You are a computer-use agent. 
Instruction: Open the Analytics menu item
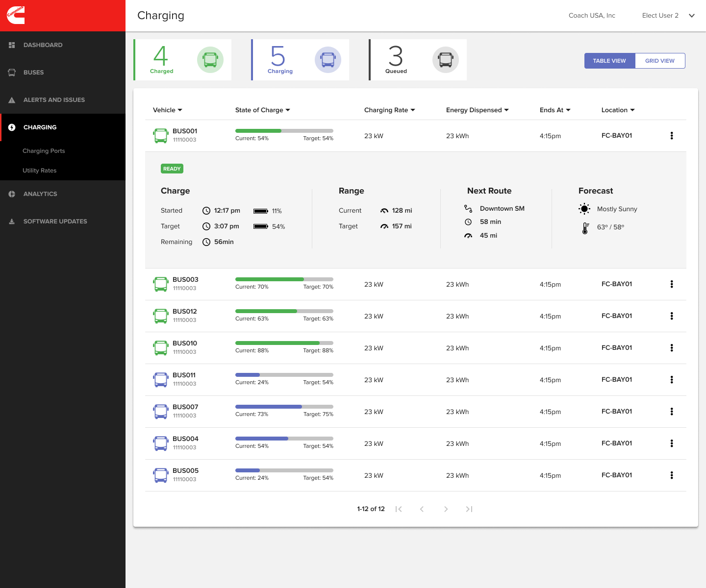(x=63, y=194)
